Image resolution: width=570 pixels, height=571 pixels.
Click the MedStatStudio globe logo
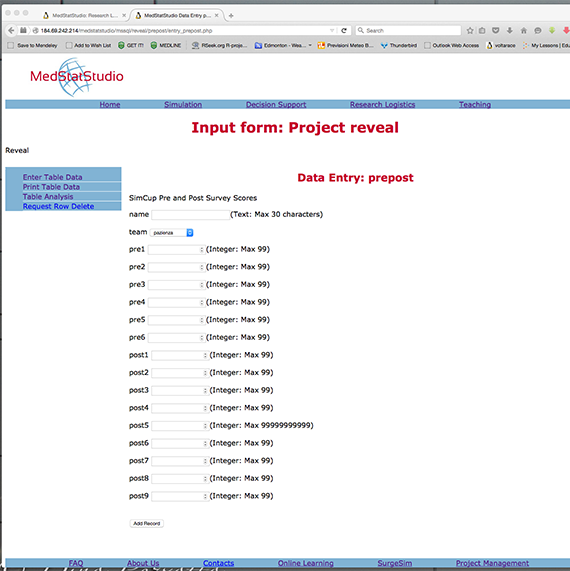coord(76,76)
